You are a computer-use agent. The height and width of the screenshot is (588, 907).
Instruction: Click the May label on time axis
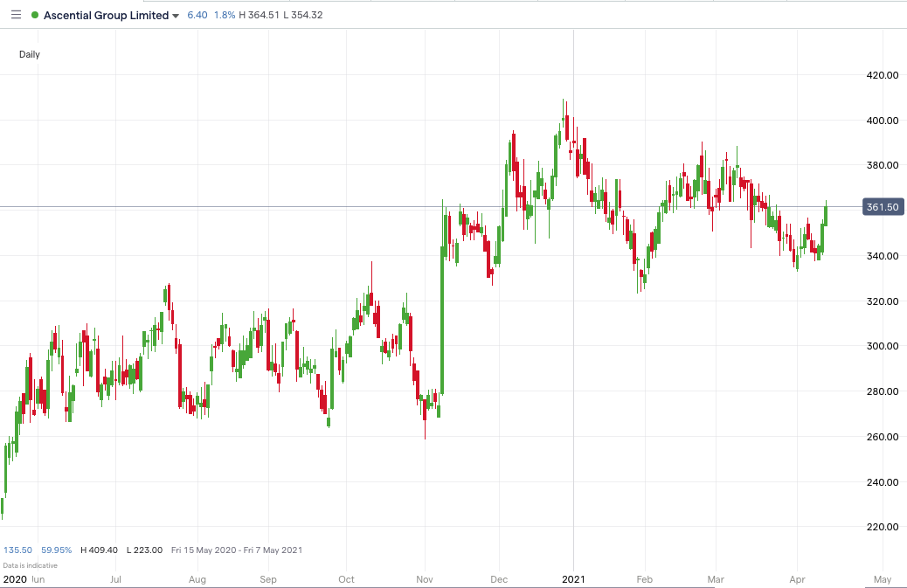point(882,578)
